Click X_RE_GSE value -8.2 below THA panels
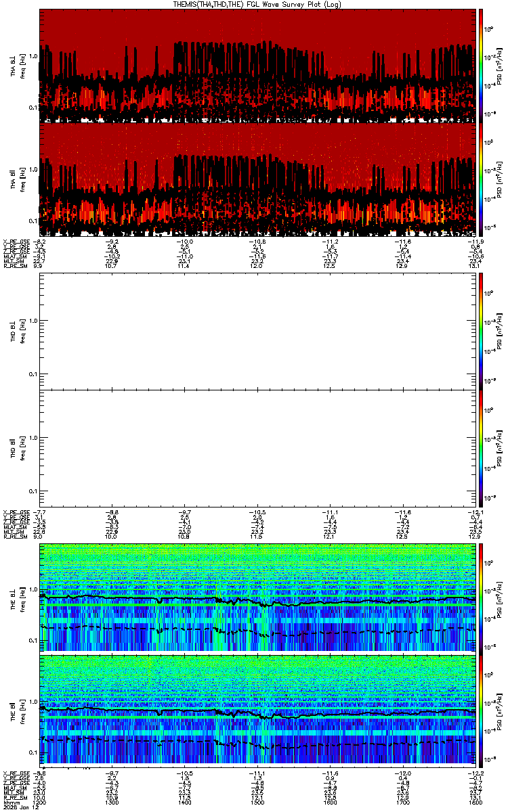The height and width of the screenshot is (812, 508). point(40,242)
